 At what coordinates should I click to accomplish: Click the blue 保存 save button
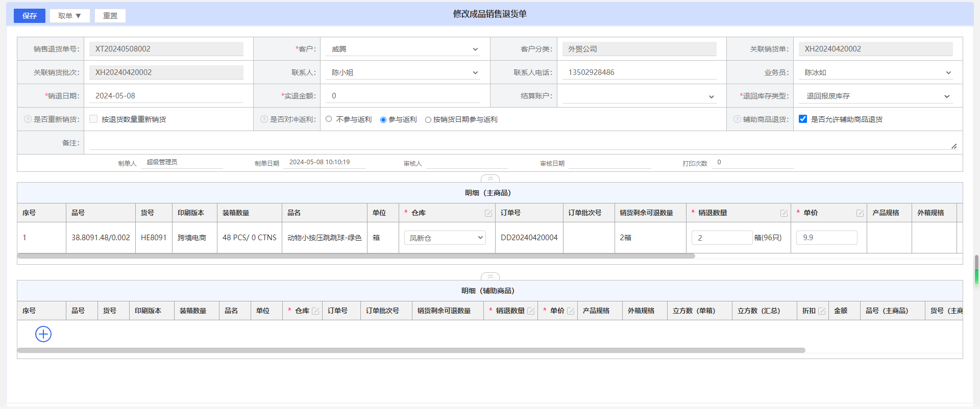[x=30, y=16]
